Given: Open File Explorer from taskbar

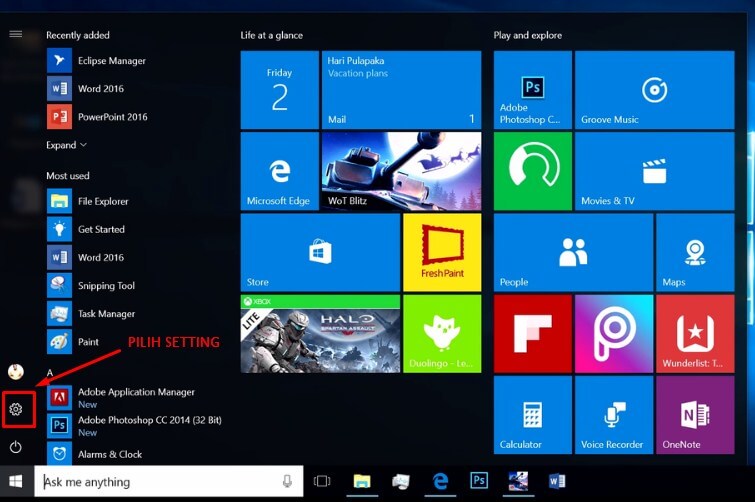Looking at the screenshot, I should [362, 481].
